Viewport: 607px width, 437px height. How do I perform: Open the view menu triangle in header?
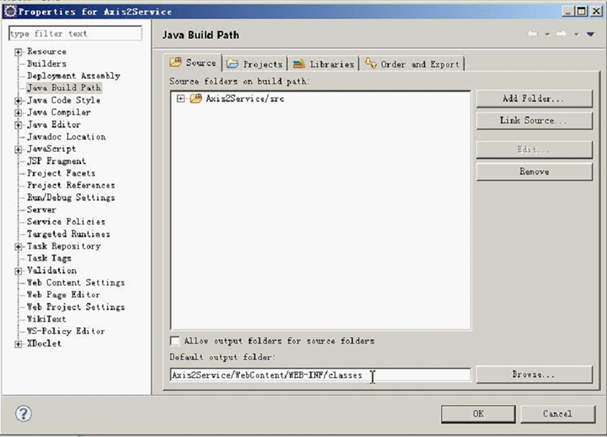point(590,34)
